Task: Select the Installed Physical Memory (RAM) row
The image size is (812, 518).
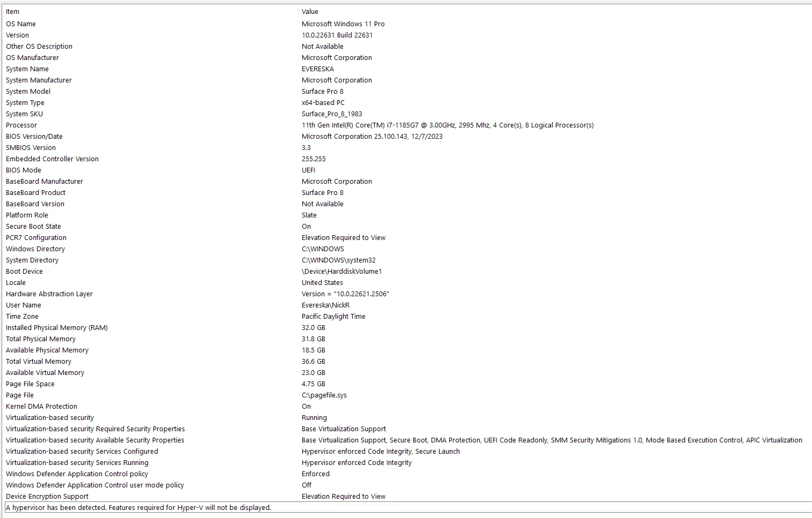Action: [x=406, y=327]
